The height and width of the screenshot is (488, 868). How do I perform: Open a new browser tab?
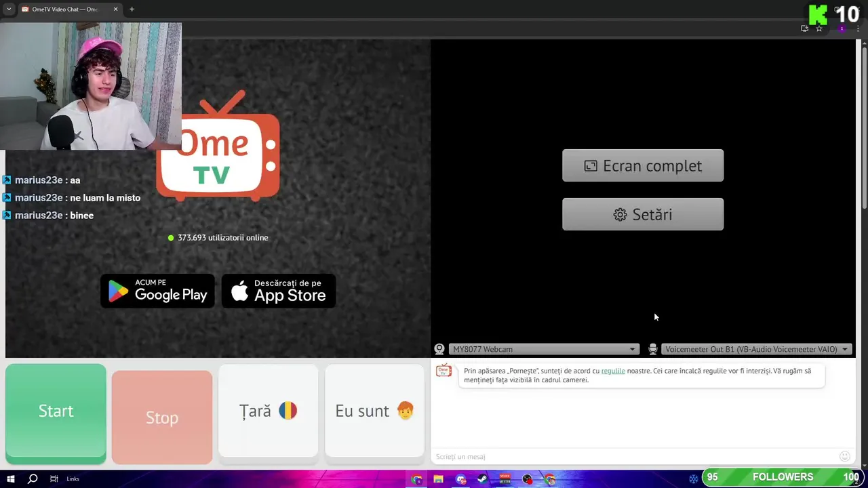132,9
